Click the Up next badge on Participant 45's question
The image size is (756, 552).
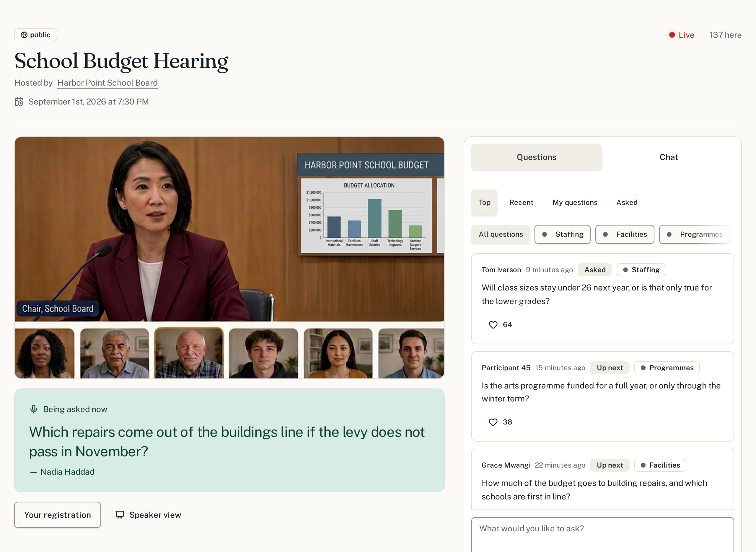point(610,368)
